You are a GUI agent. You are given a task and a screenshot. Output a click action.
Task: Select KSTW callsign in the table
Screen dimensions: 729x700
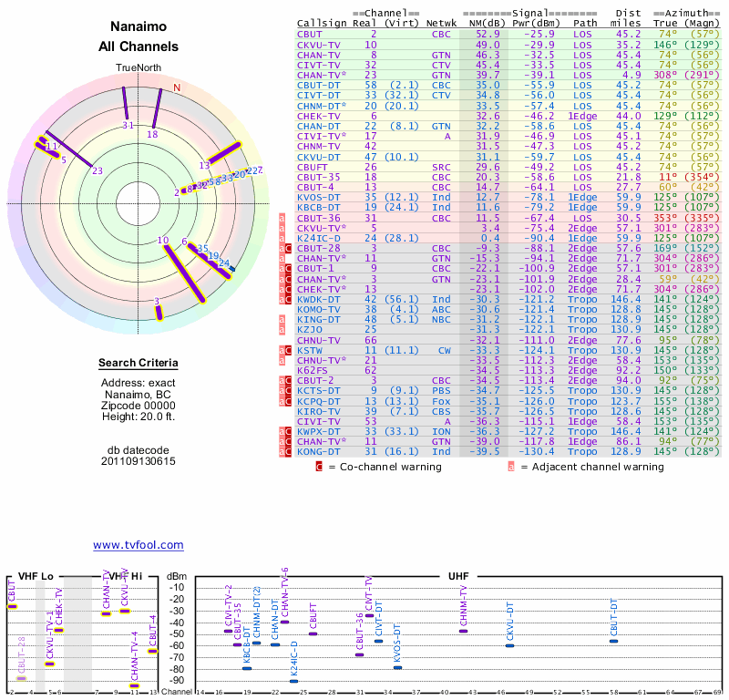[310, 350]
